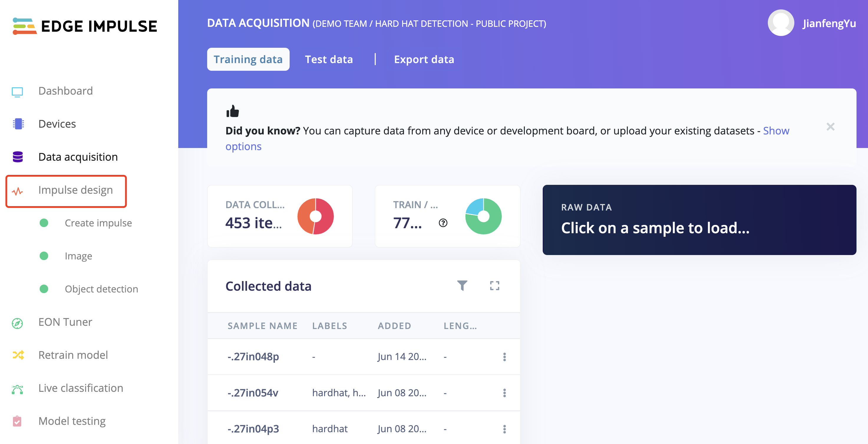Open Model testing page

(x=72, y=421)
